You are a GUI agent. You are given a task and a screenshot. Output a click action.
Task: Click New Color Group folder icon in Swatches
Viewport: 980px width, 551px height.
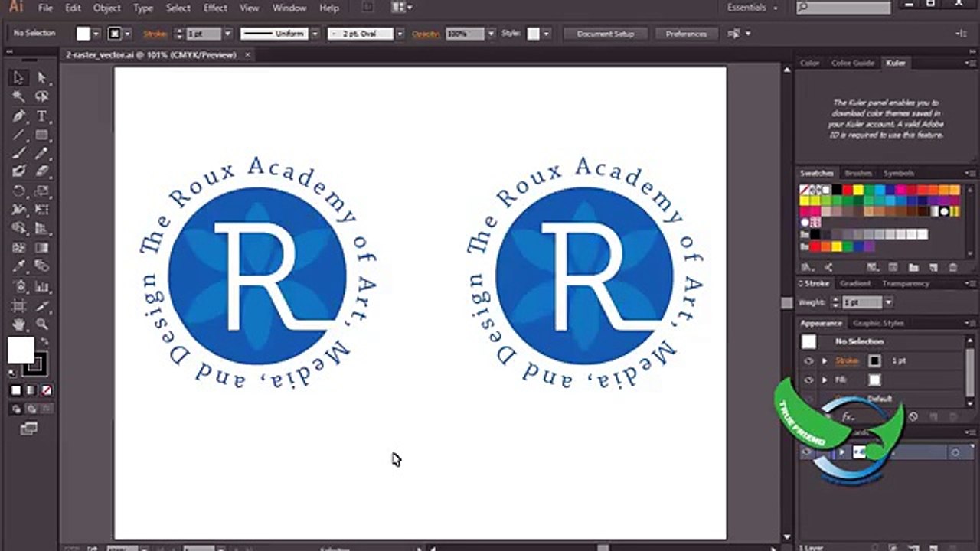[913, 267]
